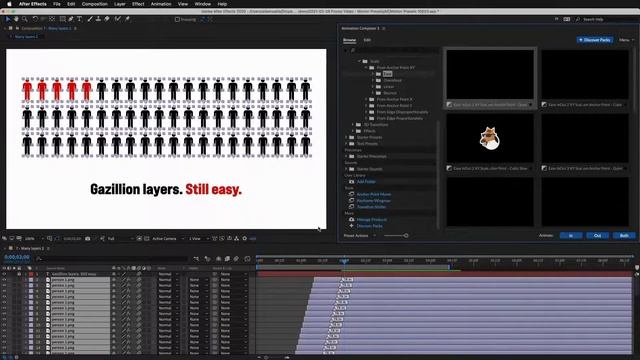Click Manage Products cloud icon
Image resolution: width=640 pixels, height=360 pixels.
(x=351, y=220)
